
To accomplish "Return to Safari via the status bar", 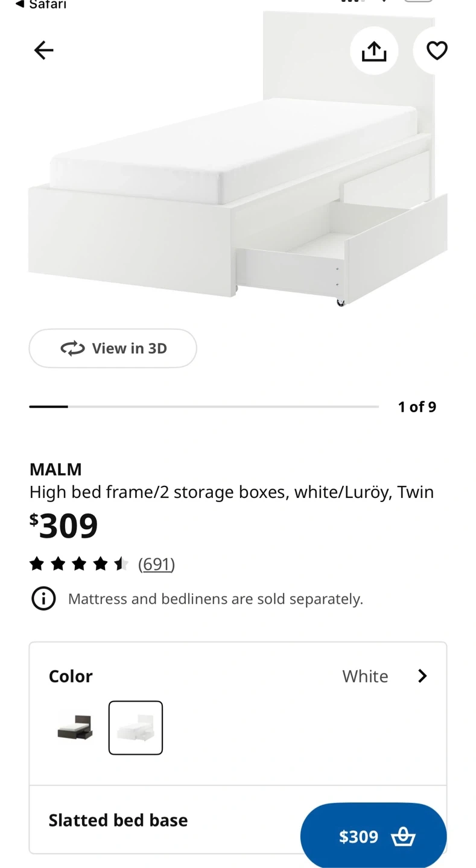I will 41,5.
